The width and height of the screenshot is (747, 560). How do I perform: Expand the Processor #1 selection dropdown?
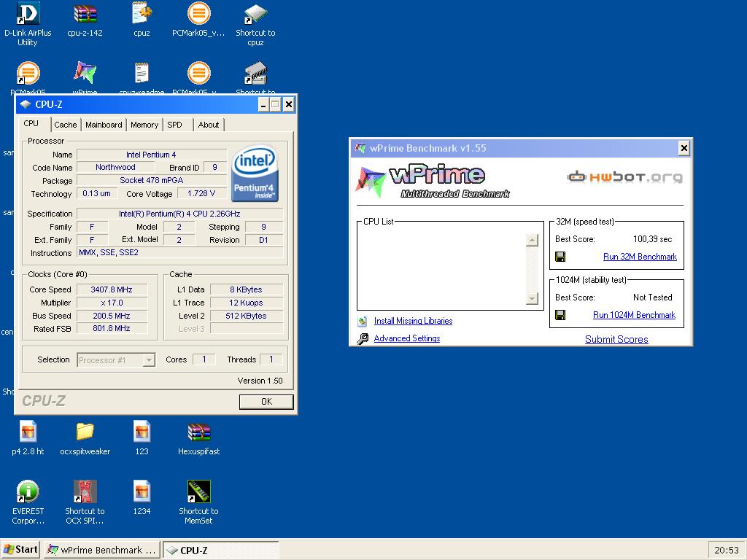point(149,360)
